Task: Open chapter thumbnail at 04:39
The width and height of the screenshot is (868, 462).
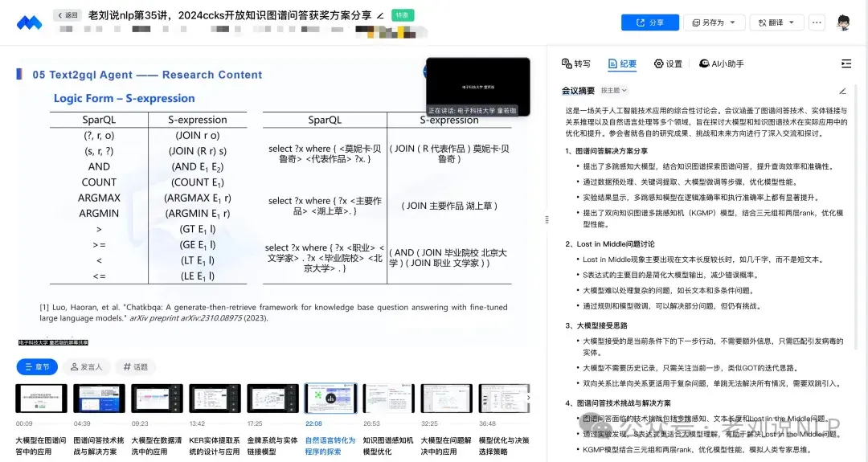Action: click(x=99, y=399)
